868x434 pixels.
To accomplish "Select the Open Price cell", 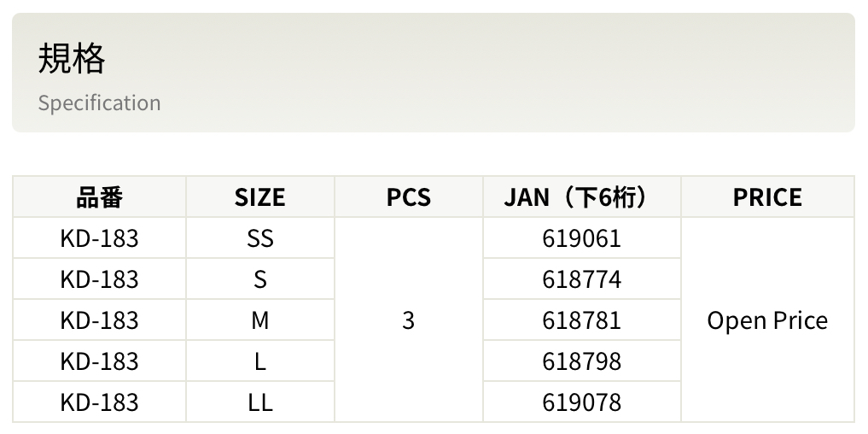I will (x=767, y=320).
